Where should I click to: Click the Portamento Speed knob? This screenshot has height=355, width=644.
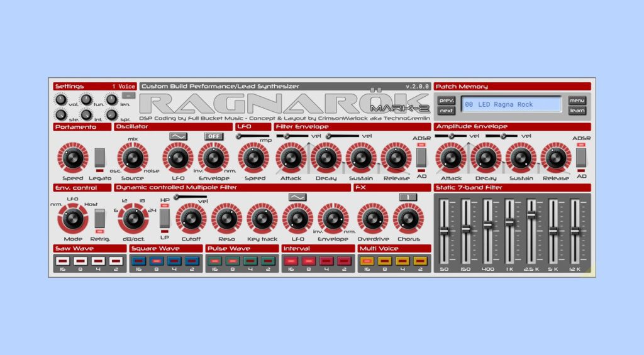click(x=72, y=157)
